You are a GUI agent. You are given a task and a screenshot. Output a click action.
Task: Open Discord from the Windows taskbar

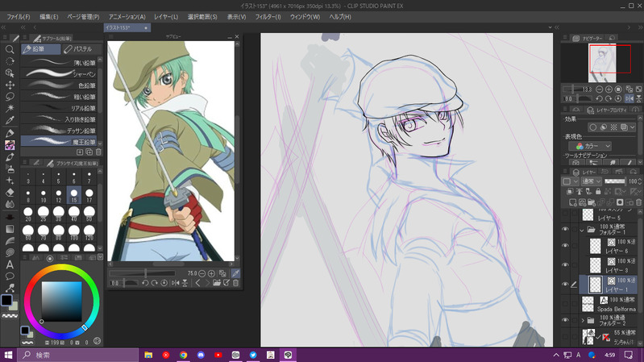point(201,355)
